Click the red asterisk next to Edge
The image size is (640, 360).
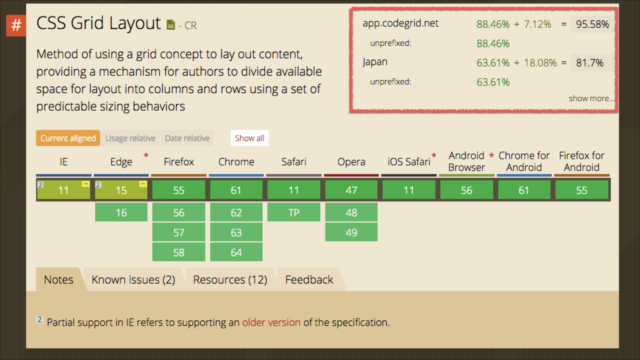click(146, 156)
